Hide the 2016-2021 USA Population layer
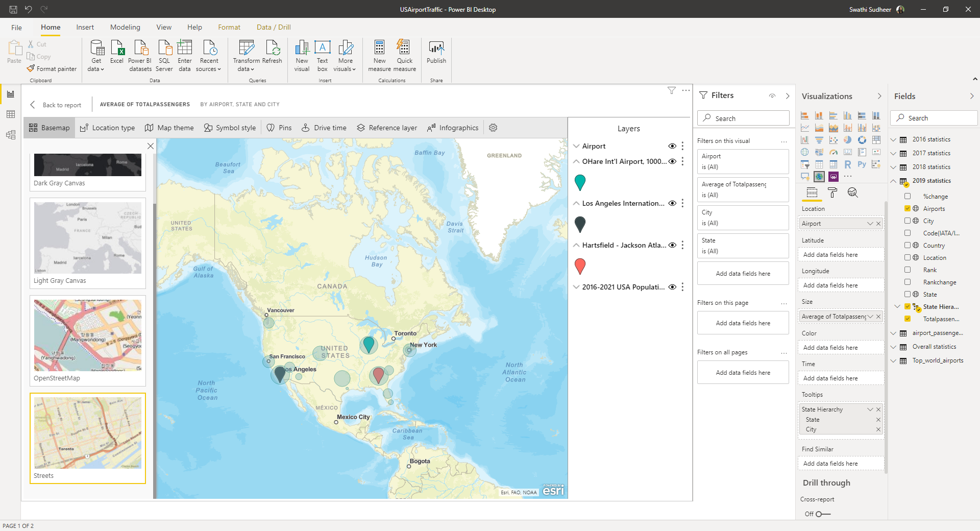 tap(672, 287)
